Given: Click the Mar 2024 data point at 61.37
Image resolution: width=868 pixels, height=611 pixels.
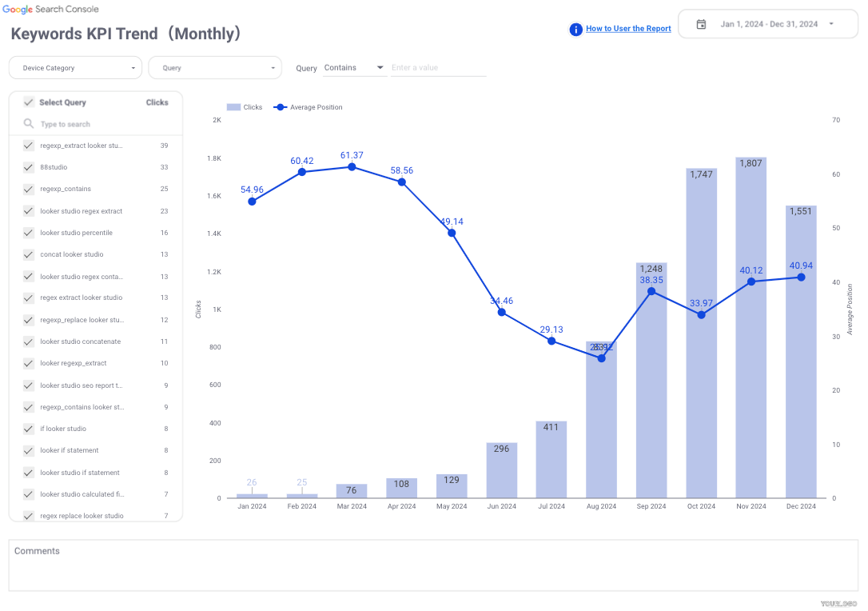Looking at the screenshot, I should pos(352,166).
